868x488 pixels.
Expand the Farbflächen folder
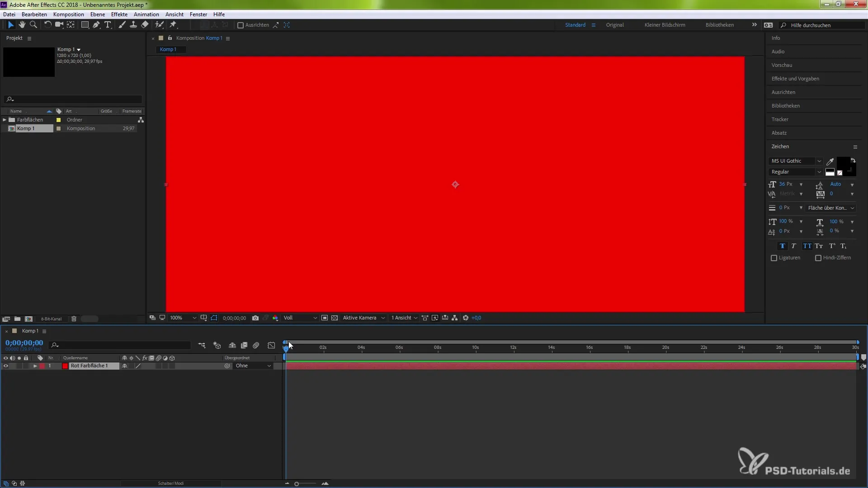click(5, 120)
